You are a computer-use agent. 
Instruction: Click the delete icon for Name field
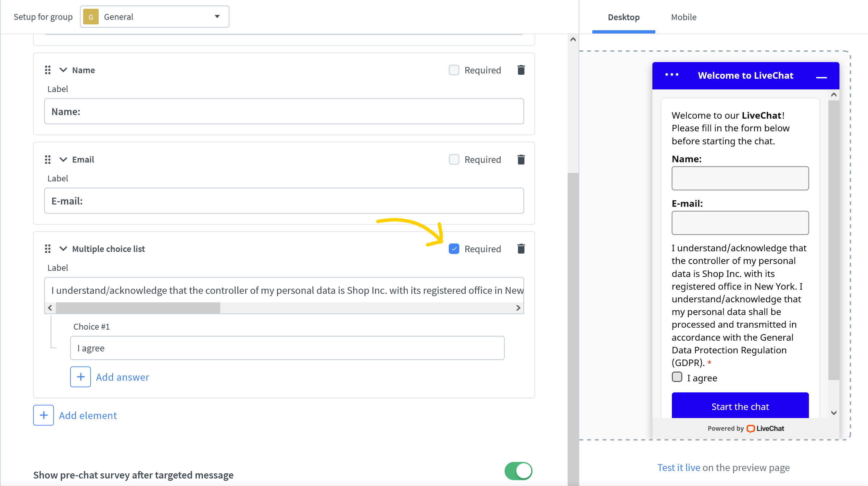[522, 70]
